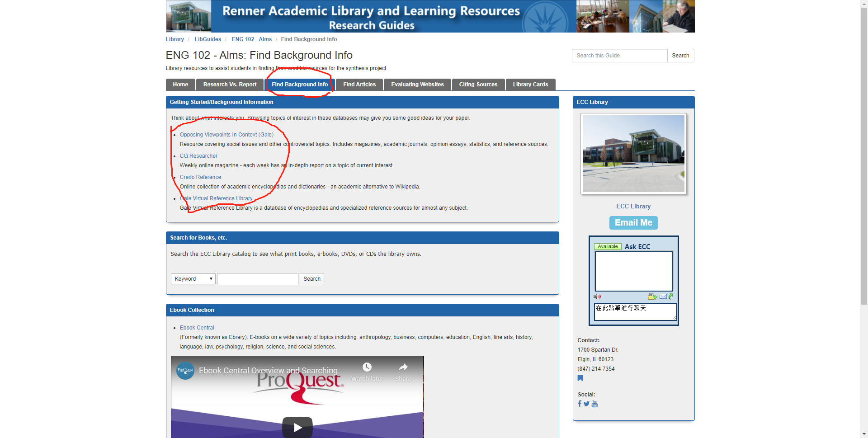
Task: Switch to the Research Vs. Report tab
Action: [230, 85]
